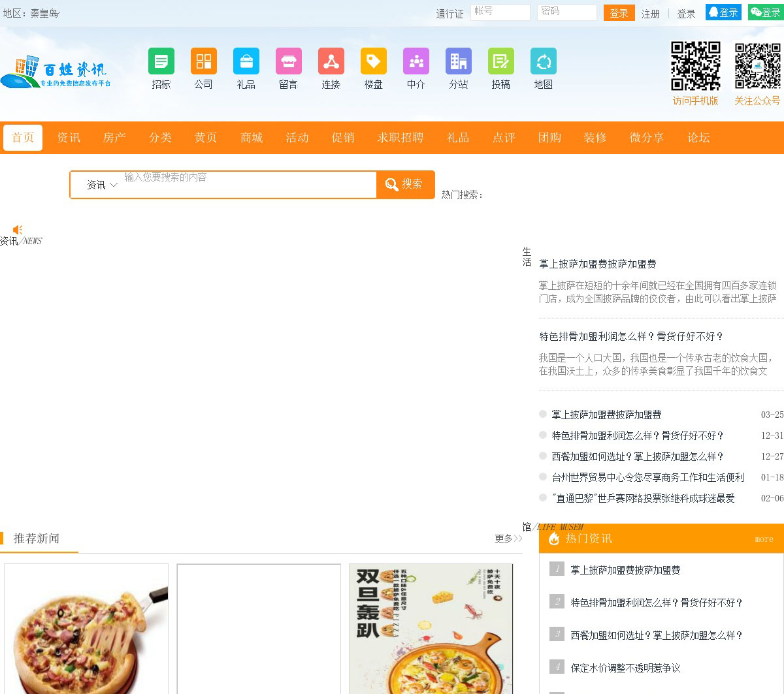
Task: Open the 楼盘 yellow tag icon
Action: point(374,61)
